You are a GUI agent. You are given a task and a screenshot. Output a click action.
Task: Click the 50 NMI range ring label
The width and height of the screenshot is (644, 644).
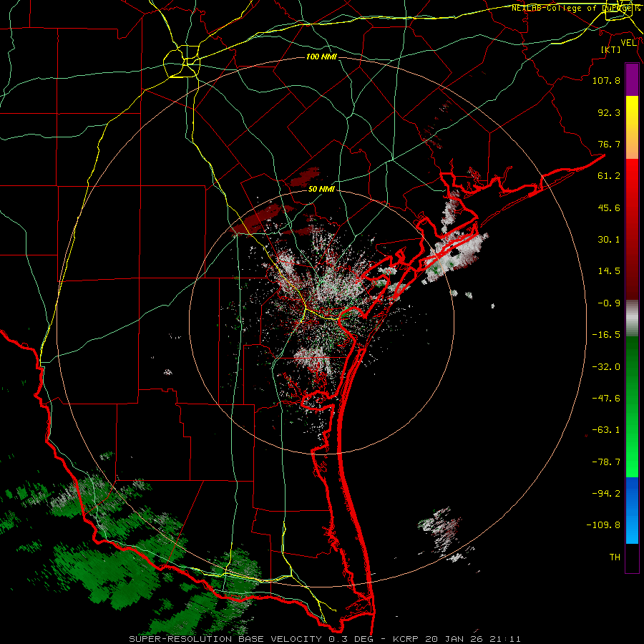pyautogui.click(x=321, y=189)
